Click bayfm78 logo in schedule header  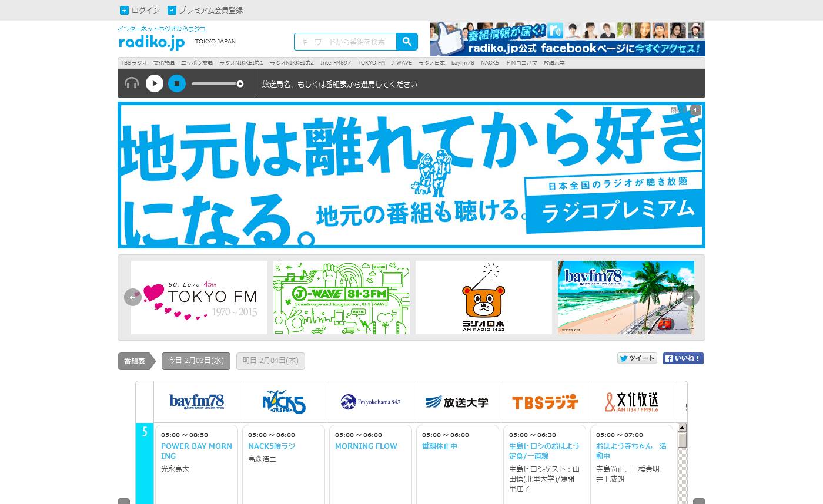point(197,402)
